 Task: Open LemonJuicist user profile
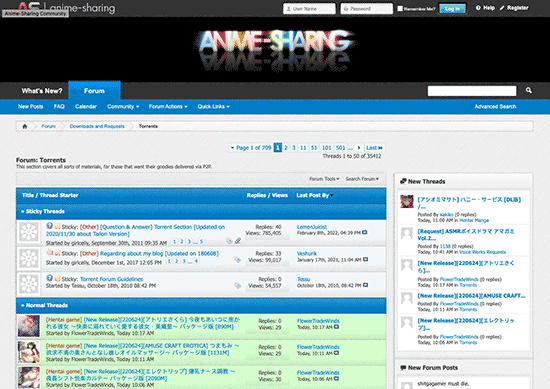coord(312,227)
